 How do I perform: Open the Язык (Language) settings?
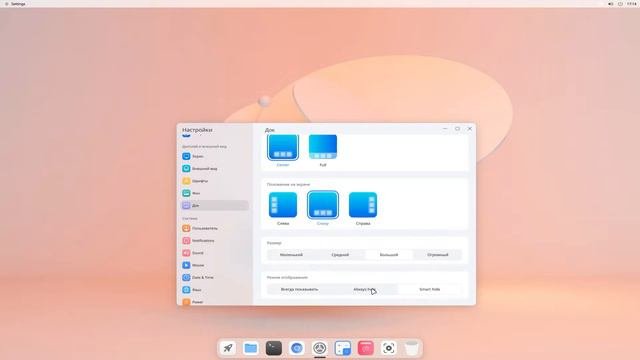[x=214, y=290]
